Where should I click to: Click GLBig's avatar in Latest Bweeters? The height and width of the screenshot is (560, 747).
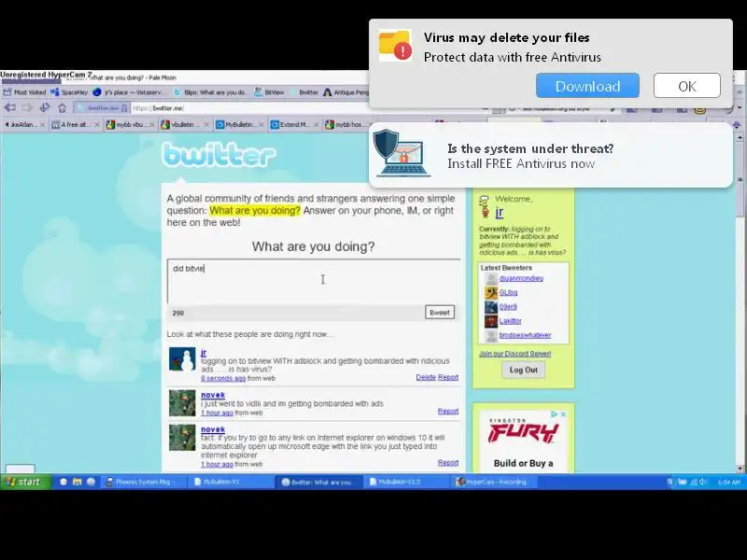[x=491, y=293]
